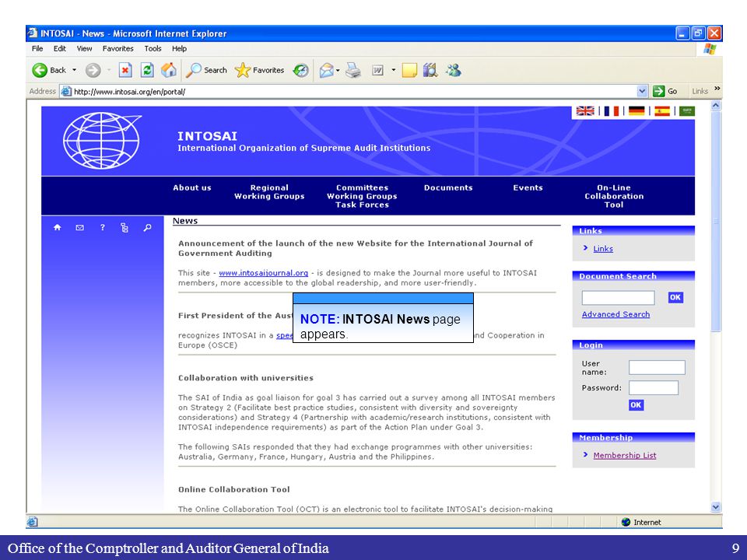Click the Go button
The width and height of the screenshot is (747, 560).
[665, 91]
